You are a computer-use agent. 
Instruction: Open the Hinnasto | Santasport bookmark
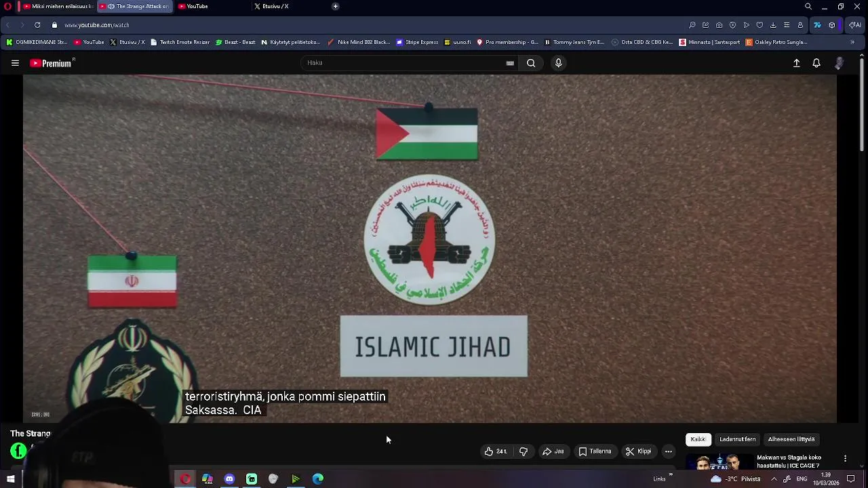[709, 42]
